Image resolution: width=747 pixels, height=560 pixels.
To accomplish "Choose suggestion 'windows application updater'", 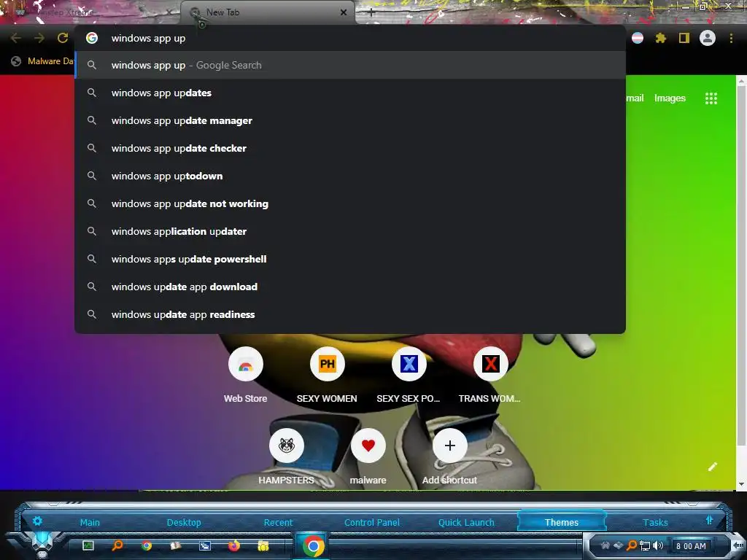I will pos(350,231).
